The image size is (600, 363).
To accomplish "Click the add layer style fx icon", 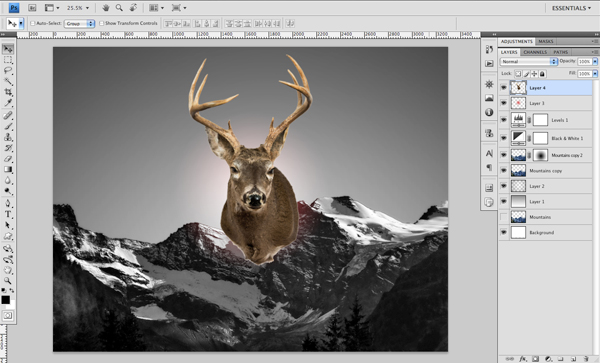I will tap(523, 359).
